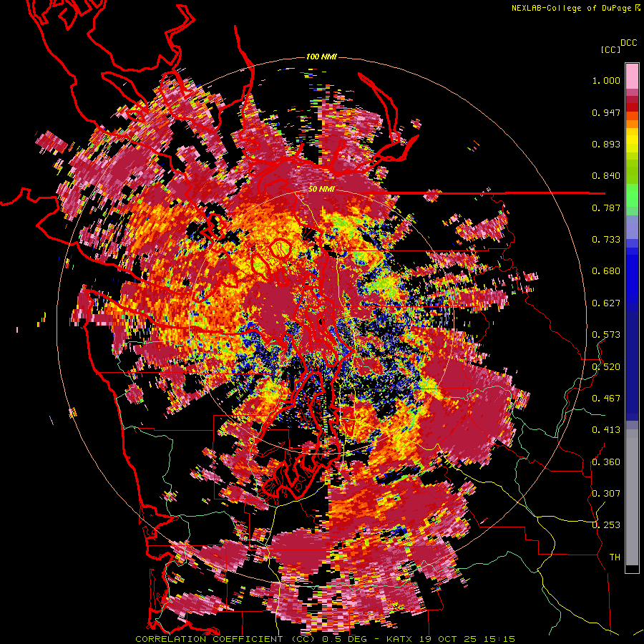
Task: Click the 50 NMI range ring label
Action: [x=321, y=190]
